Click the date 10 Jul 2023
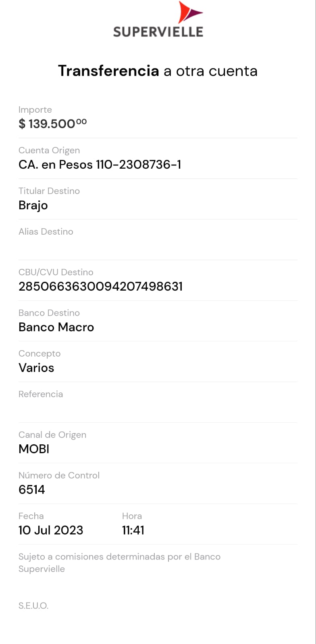The width and height of the screenshot is (316, 644). 51,530
